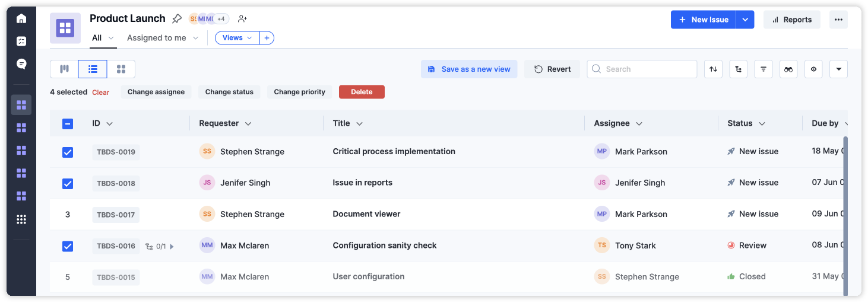Open the New Issue dropdown arrow
The height and width of the screenshot is (303, 868).
[x=745, y=20]
